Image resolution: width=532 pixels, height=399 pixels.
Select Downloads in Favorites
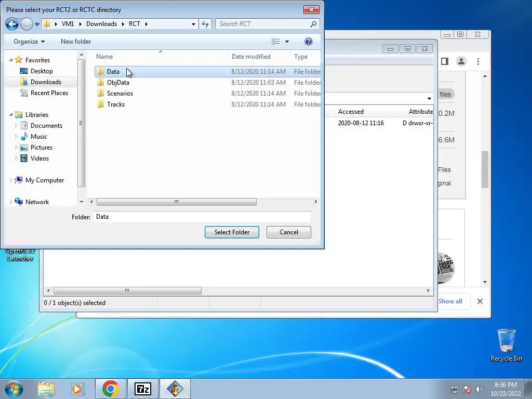coord(46,82)
